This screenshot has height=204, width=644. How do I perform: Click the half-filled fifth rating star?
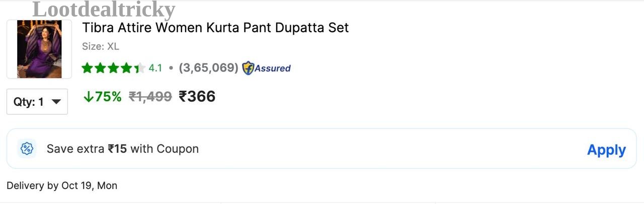point(139,68)
